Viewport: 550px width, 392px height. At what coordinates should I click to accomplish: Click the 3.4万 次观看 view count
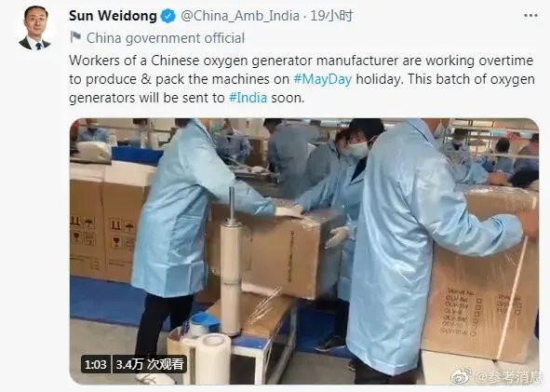coord(150,364)
